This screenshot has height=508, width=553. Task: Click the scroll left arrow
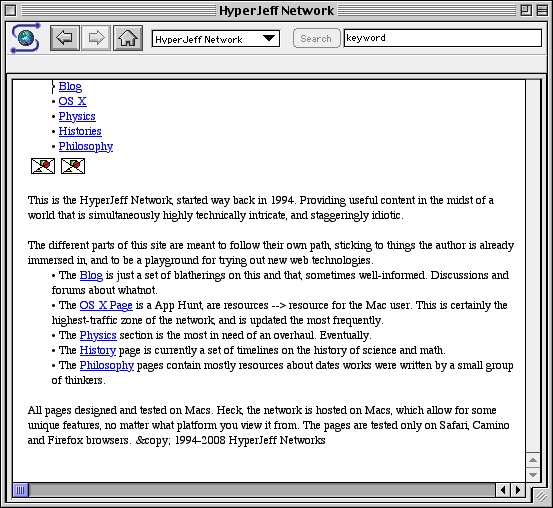click(x=503, y=490)
